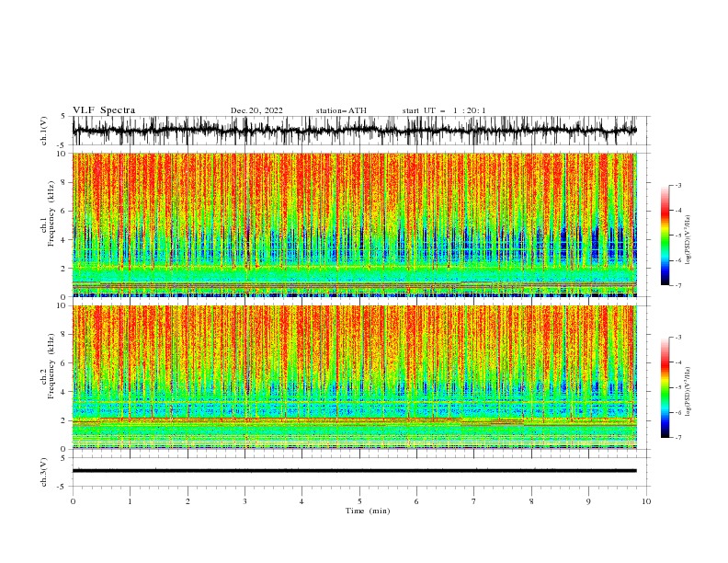Click the "ch.3(V)" axis label
The width and height of the screenshot is (728, 563).
[x=44, y=472]
